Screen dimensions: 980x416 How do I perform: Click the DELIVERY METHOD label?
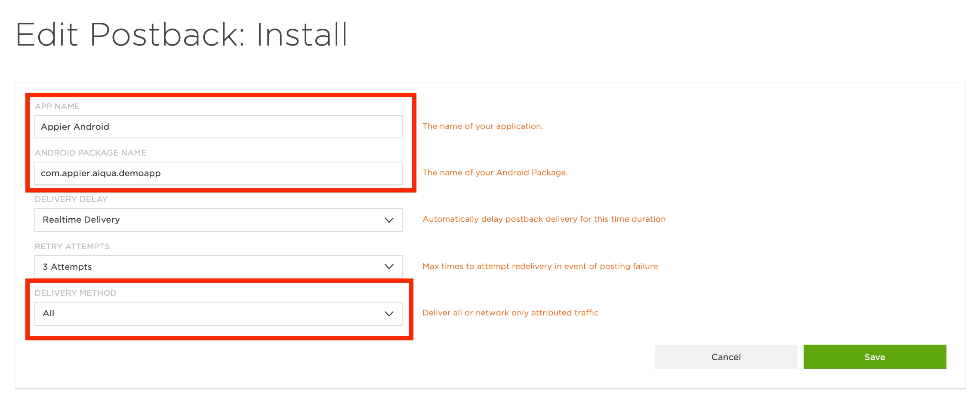(x=75, y=293)
